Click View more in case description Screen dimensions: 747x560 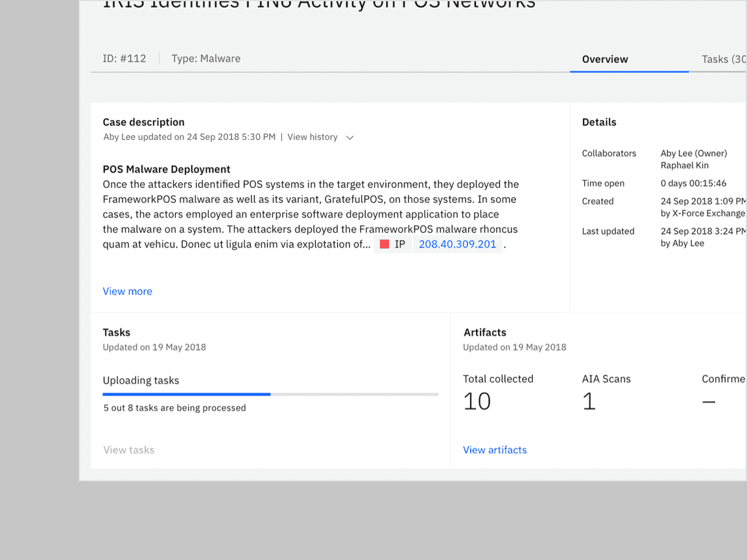click(128, 291)
